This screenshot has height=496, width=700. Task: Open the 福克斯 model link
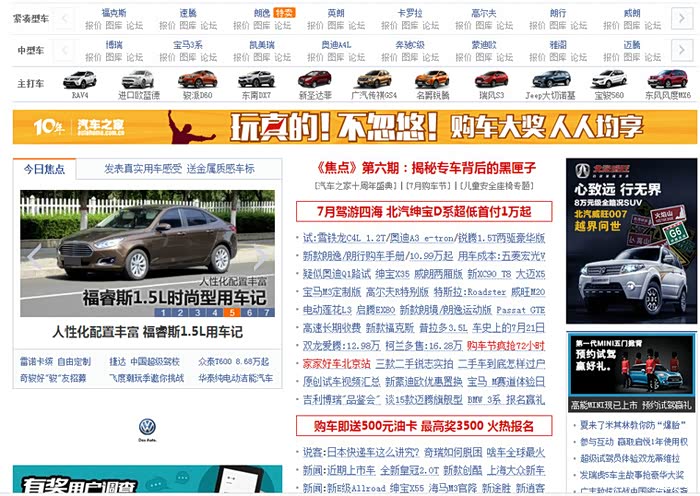pos(114,13)
